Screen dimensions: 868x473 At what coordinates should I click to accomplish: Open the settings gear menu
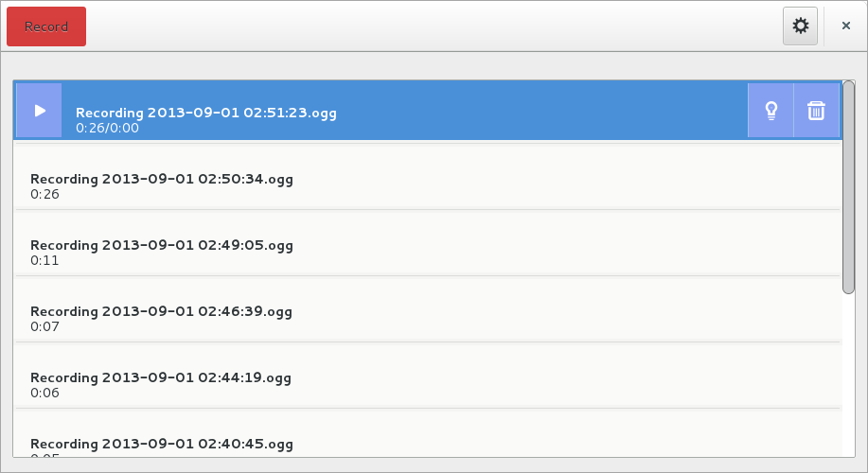[800, 26]
